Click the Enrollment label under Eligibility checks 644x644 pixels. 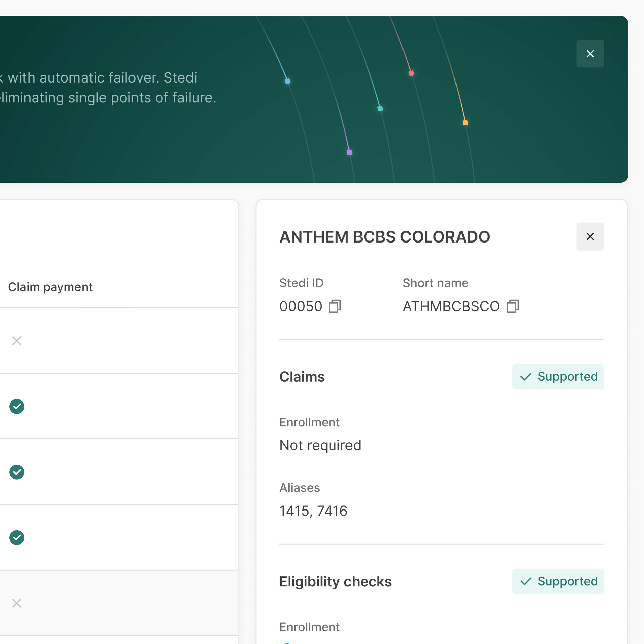[x=309, y=627]
